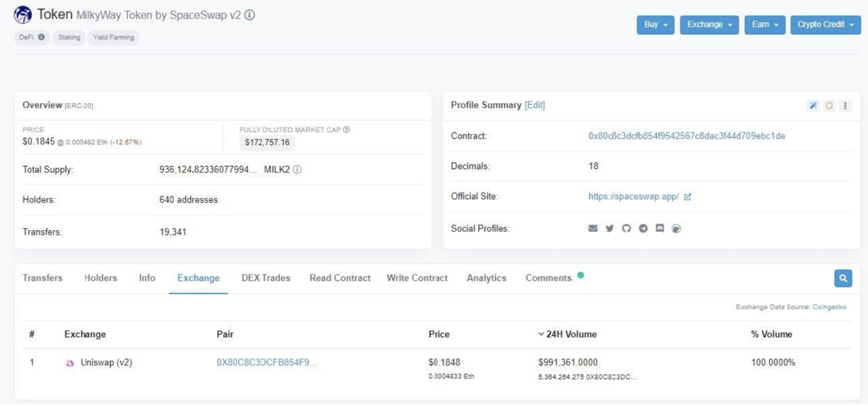Switch to the DEX Trades tab
Screen dimensions: 868x406
pos(266,278)
